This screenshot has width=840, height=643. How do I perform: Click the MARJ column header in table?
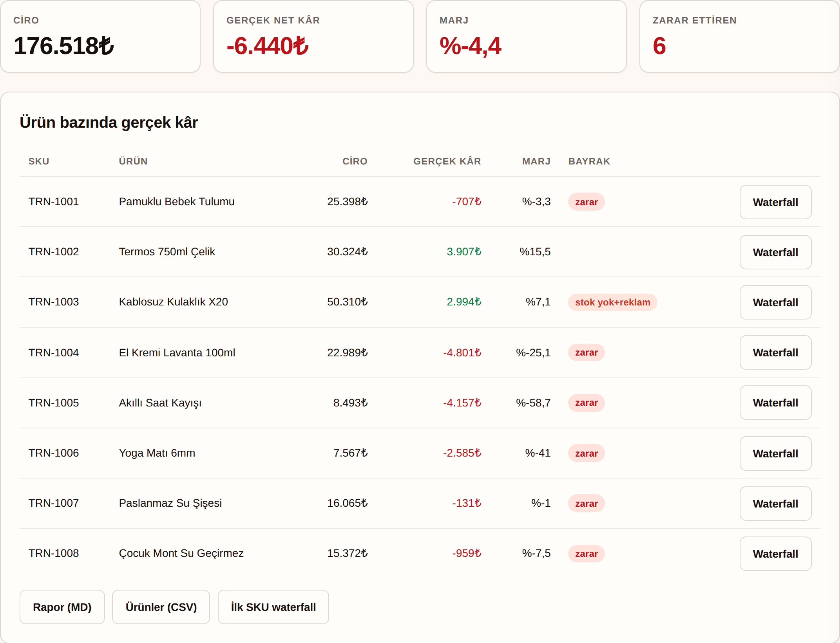[x=536, y=161]
